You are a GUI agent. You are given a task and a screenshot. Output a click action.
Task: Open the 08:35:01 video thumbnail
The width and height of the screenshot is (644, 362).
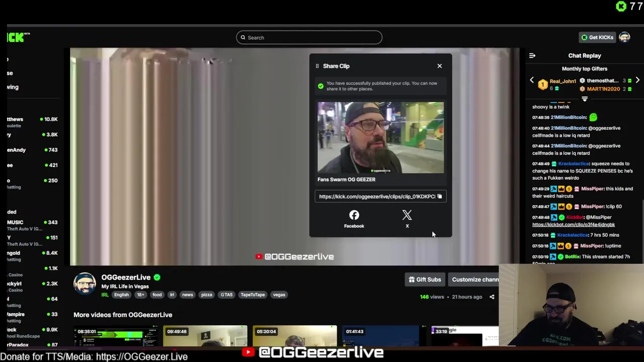(x=115, y=336)
